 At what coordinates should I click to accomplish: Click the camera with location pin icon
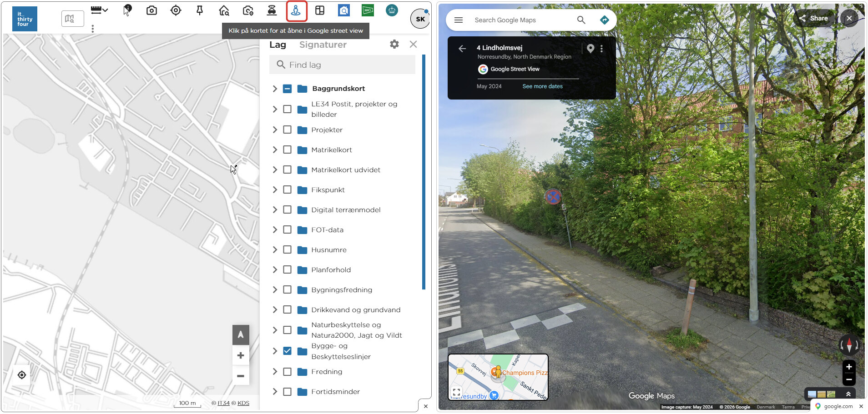click(x=248, y=10)
